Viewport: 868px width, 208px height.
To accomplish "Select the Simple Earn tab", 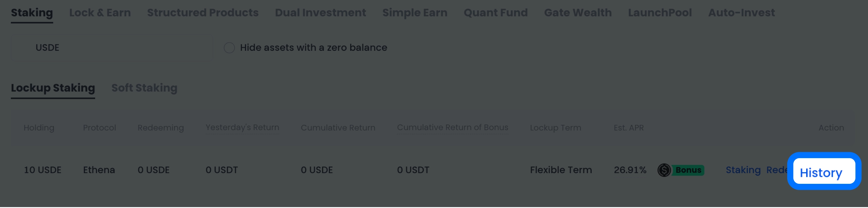I will click(414, 13).
